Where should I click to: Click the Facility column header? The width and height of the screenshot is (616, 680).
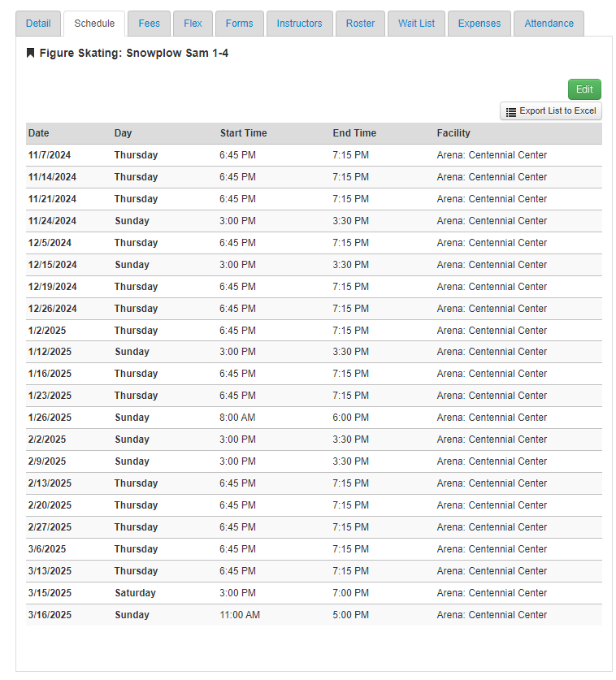453,133
